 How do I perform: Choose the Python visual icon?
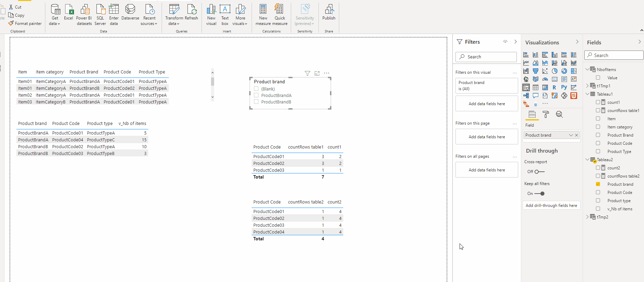click(x=564, y=87)
